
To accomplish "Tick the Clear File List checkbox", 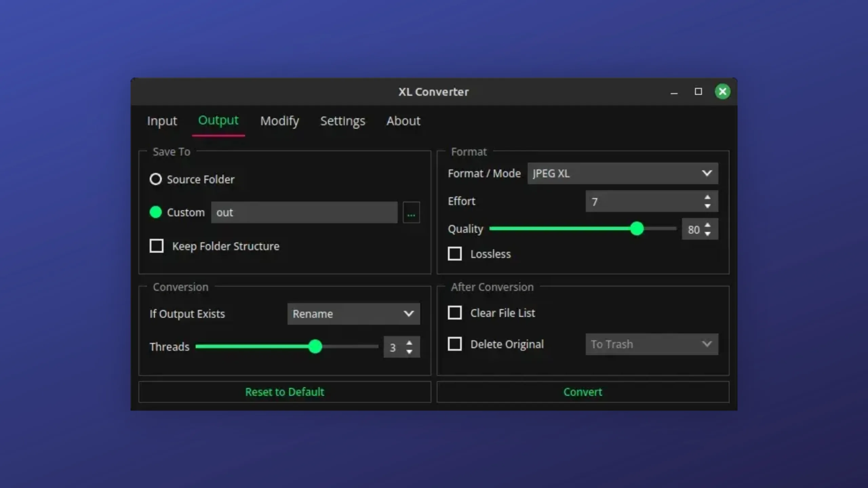I will coord(455,313).
